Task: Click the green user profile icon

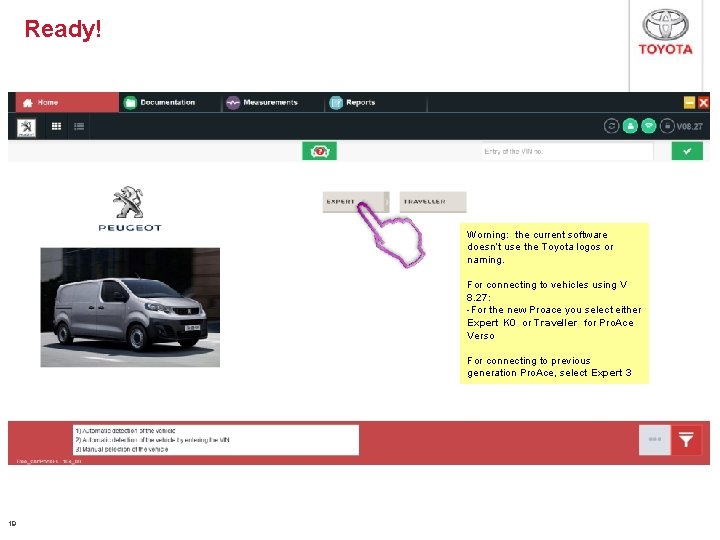Action: [630, 126]
